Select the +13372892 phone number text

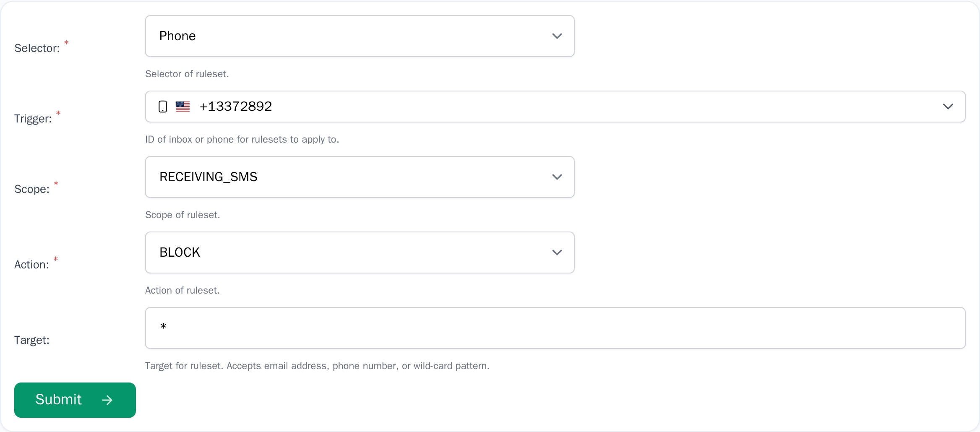coord(236,107)
